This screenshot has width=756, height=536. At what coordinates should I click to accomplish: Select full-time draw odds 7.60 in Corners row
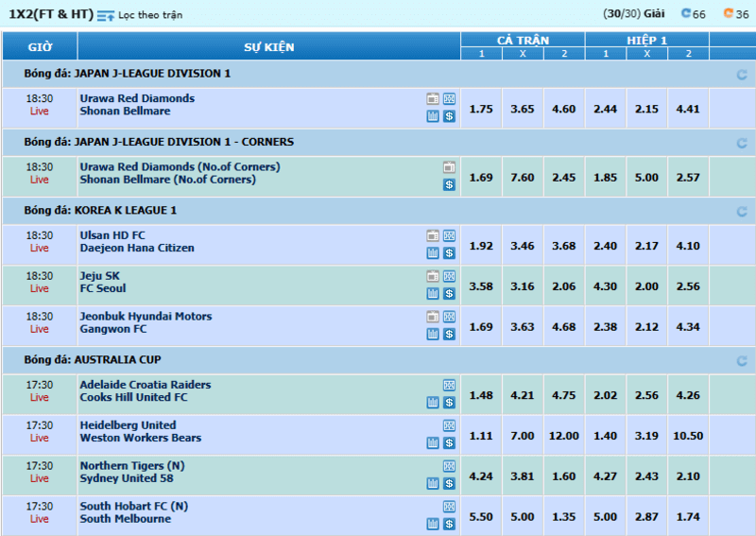pos(523,178)
